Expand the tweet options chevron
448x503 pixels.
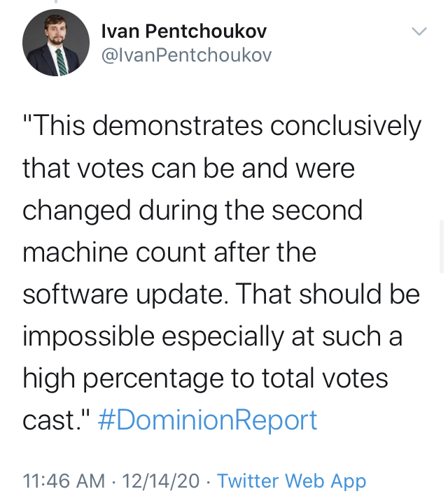419,31
